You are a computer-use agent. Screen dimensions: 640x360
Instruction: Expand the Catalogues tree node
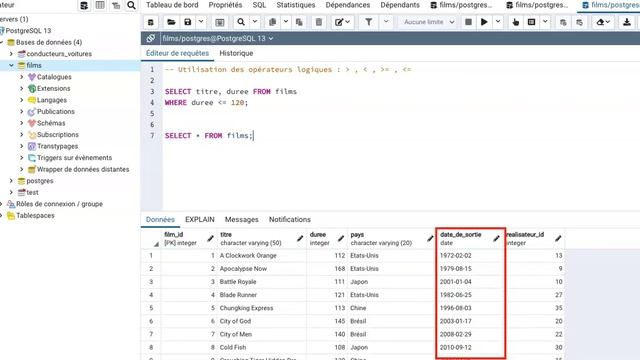(22, 77)
